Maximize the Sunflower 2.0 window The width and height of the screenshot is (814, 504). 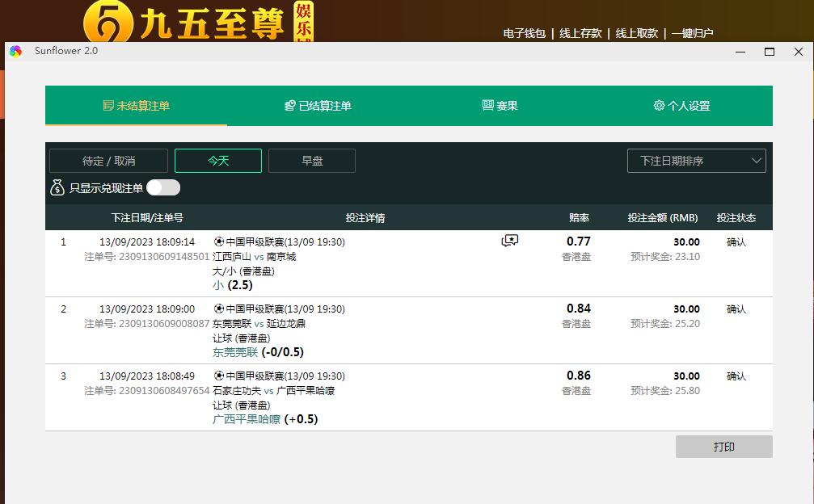[x=770, y=52]
